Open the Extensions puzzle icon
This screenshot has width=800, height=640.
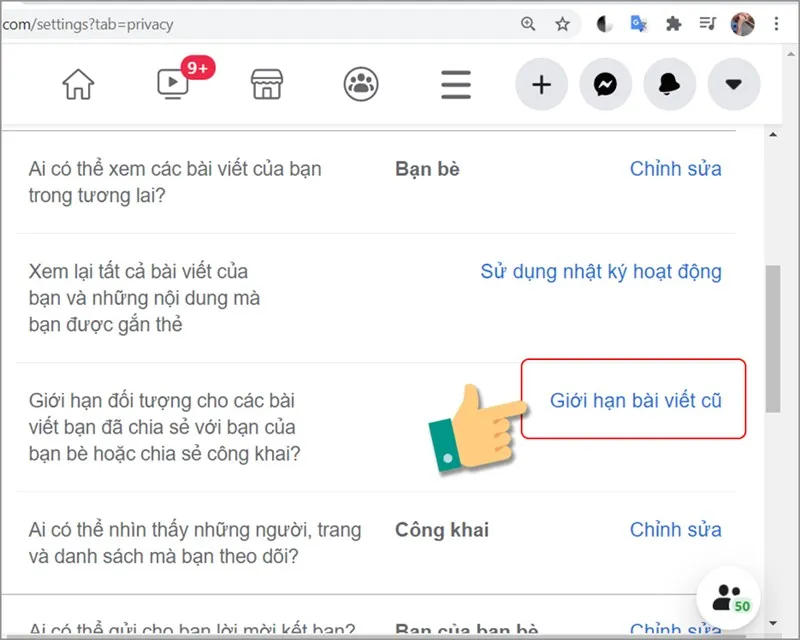coord(675,23)
